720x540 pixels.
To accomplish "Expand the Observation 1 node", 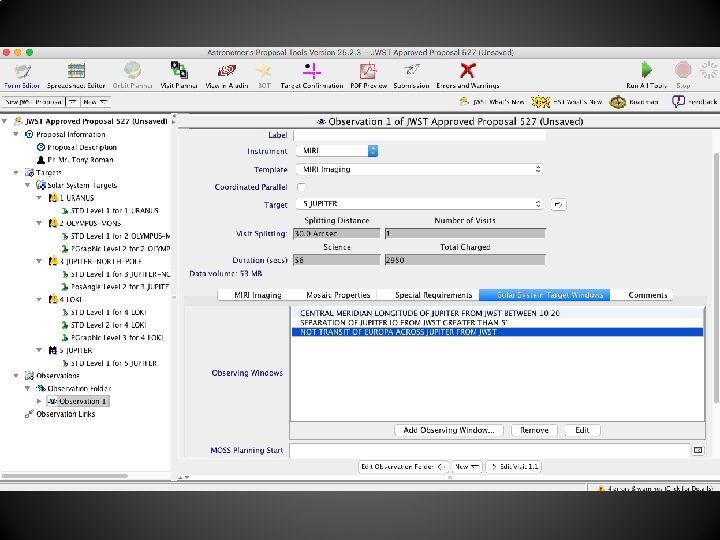I will coord(39,401).
